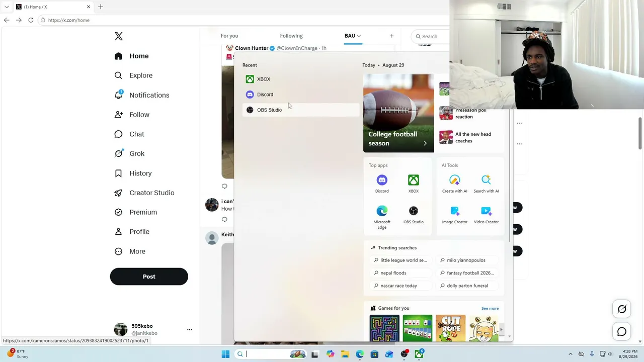Open Discord from the Recent list

pyautogui.click(x=300, y=95)
